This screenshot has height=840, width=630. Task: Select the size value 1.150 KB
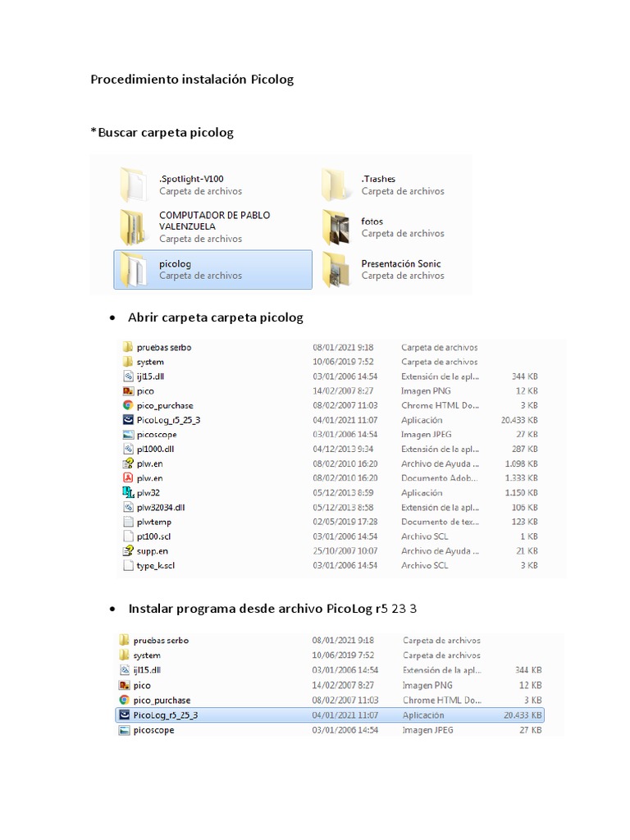pyautogui.click(x=521, y=493)
